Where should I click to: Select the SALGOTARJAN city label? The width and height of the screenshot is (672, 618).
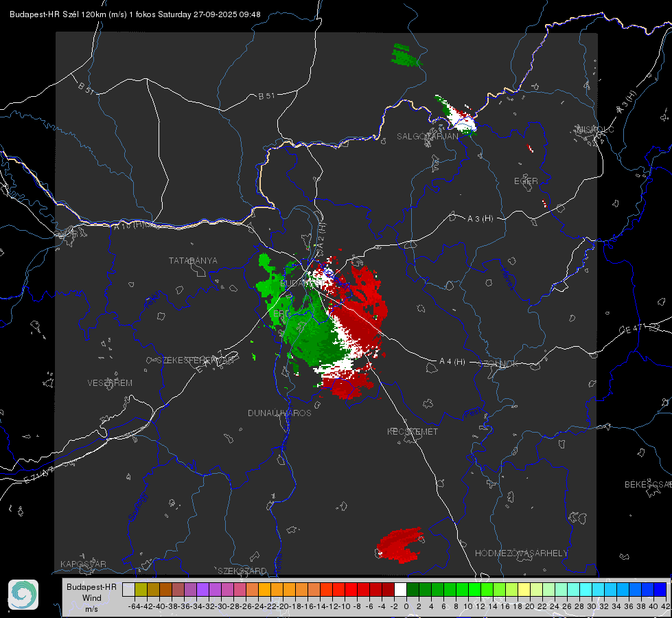click(427, 137)
